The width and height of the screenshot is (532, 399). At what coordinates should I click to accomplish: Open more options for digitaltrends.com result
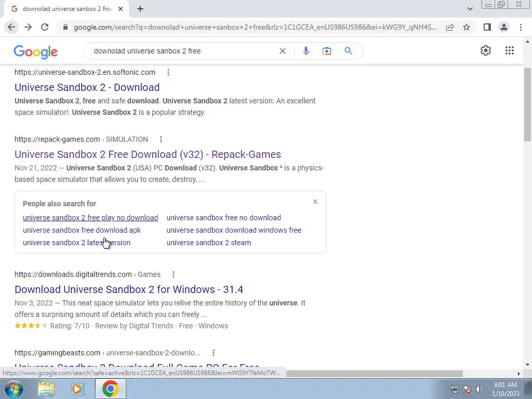pyautogui.click(x=174, y=274)
